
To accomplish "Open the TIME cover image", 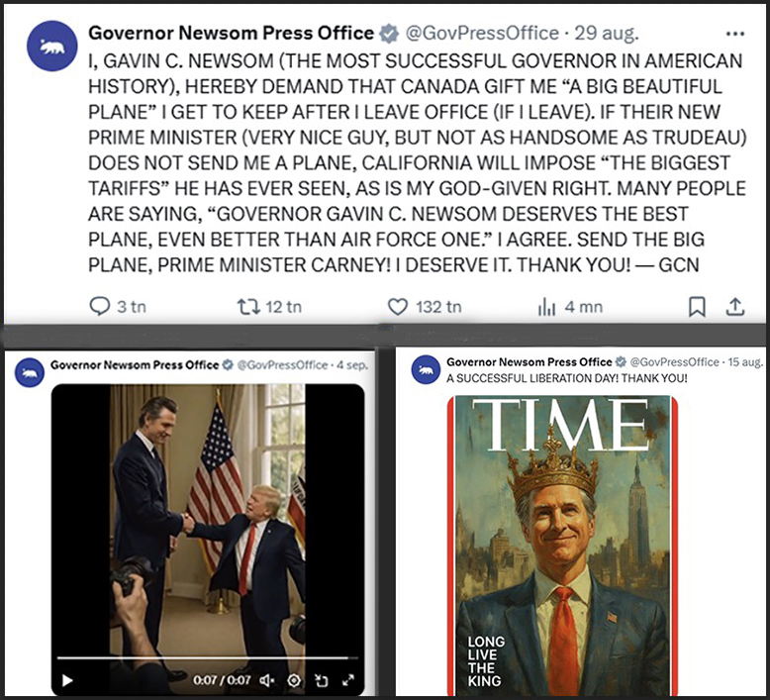I will point(563,545).
